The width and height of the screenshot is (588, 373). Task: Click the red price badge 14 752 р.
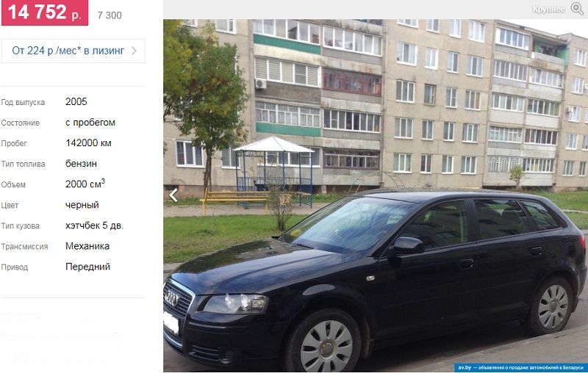coord(45,12)
